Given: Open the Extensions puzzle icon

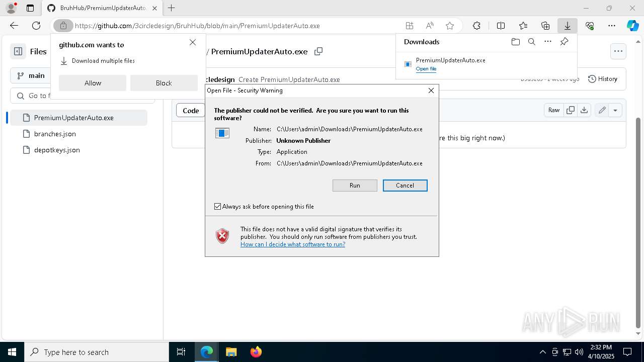Looking at the screenshot, I should pyautogui.click(x=476, y=26).
